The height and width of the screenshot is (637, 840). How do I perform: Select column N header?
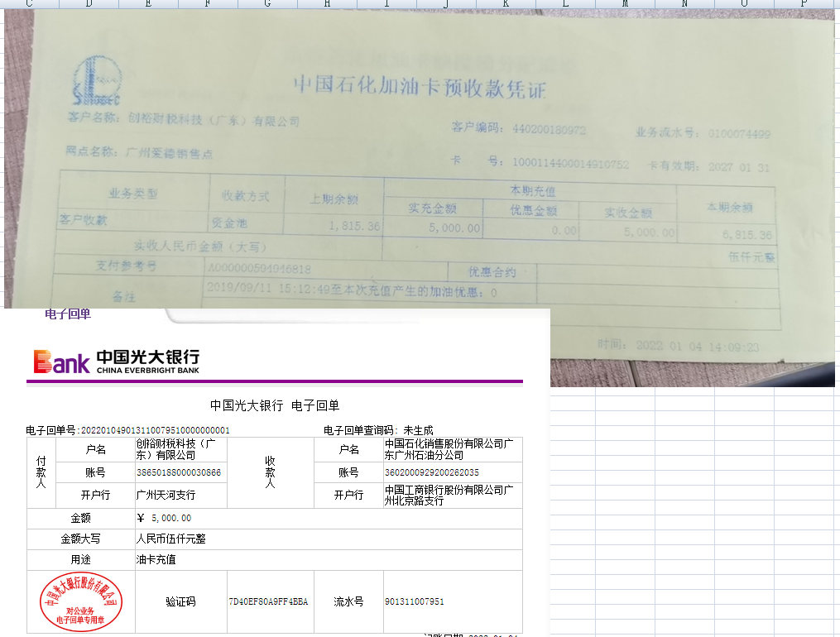click(x=684, y=4)
